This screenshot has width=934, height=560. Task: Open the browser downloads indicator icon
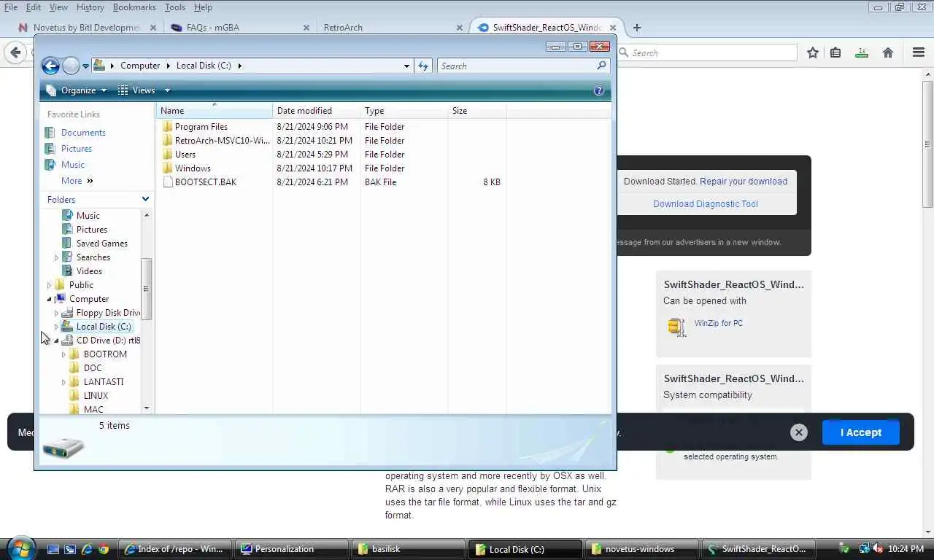point(862,52)
